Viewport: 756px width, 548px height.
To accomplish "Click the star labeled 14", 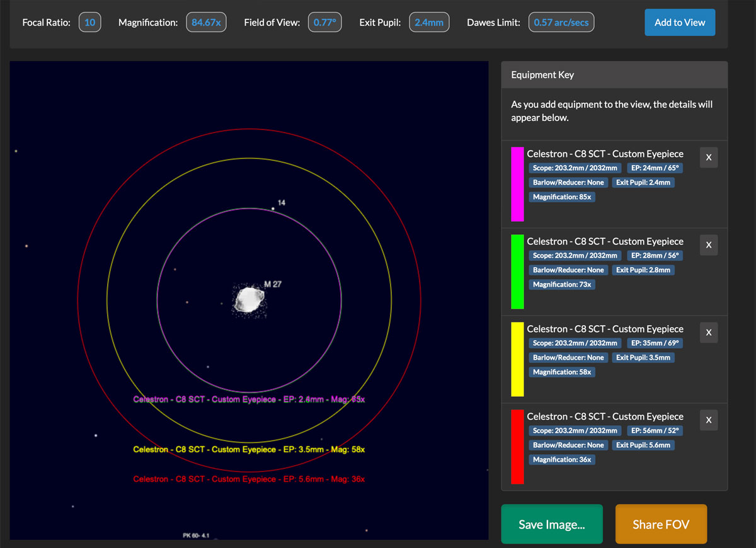I will [x=273, y=208].
